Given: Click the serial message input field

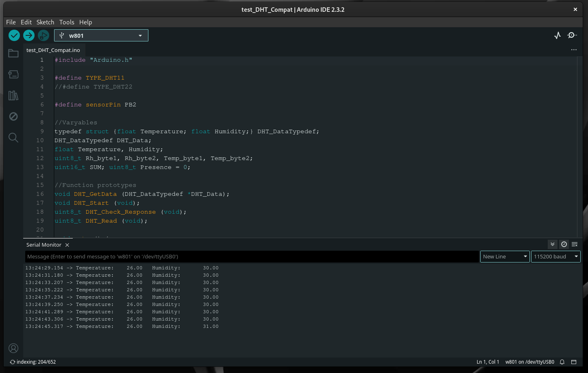Looking at the screenshot, I should click(252, 256).
